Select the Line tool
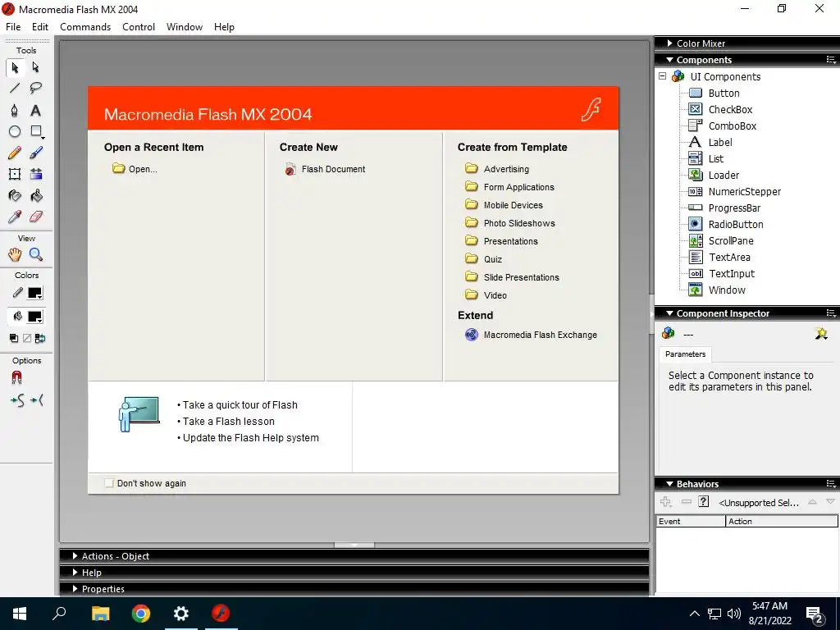This screenshot has width=840, height=630. 15,89
